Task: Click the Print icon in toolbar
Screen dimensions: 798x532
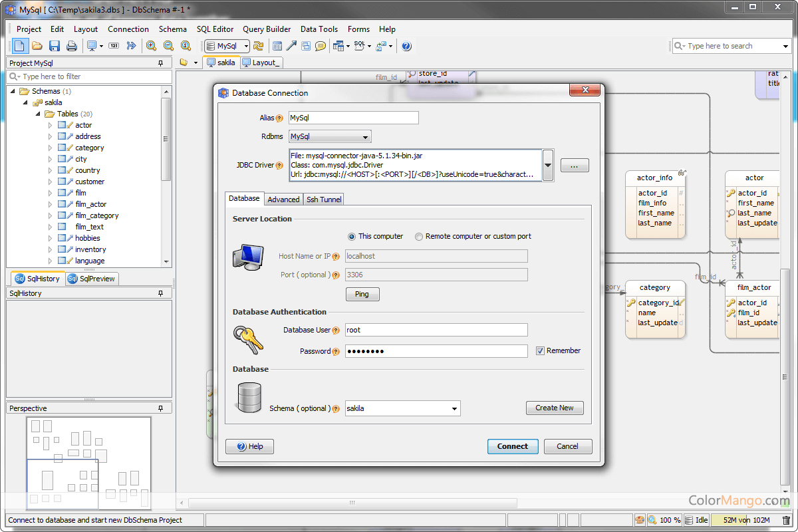Action: (x=72, y=46)
